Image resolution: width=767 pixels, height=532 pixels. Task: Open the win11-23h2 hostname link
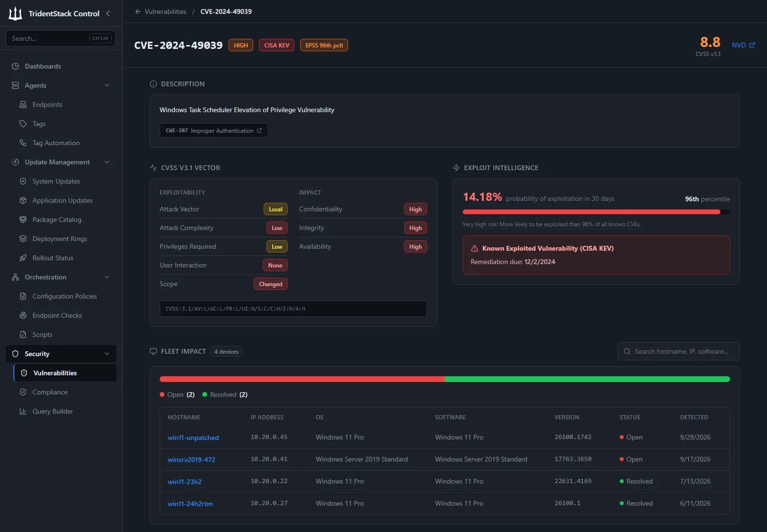[185, 482]
